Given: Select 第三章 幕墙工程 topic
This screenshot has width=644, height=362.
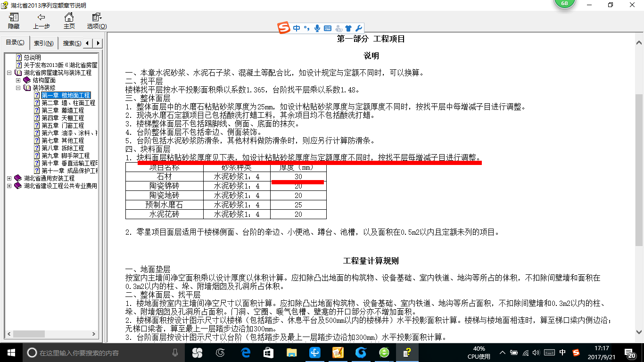Looking at the screenshot, I should pyautogui.click(x=63, y=110).
